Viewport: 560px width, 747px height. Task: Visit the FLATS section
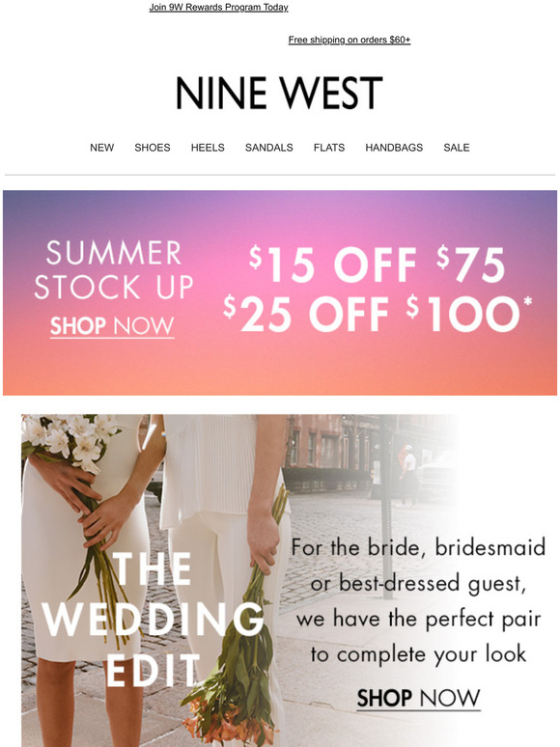[x=329, y=148]
